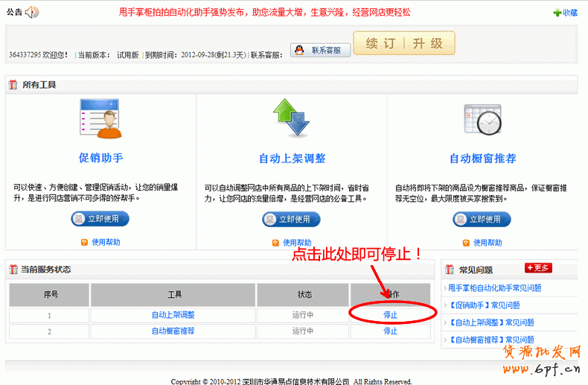588x385 pixels.
Task: Click 停止 for 自动上架调整 row
Action: tap(390, 315)
